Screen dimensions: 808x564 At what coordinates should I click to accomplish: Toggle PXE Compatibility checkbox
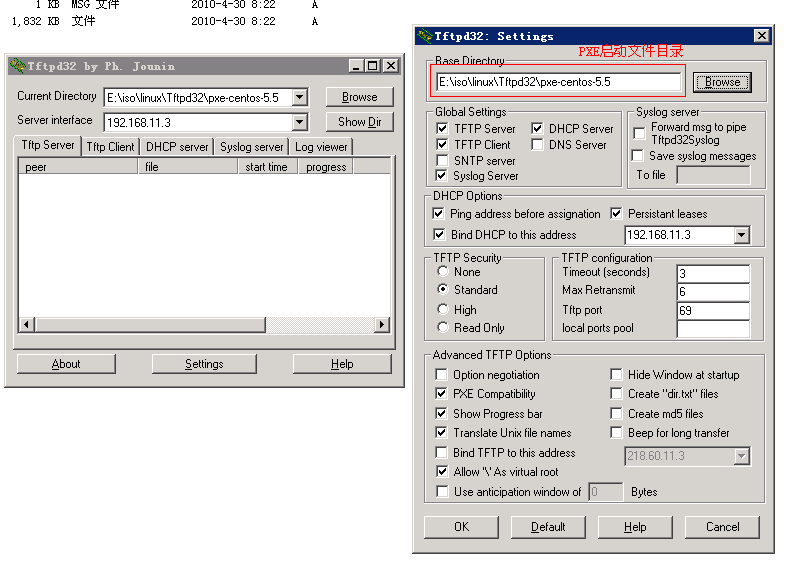click(x=441, y=393)
